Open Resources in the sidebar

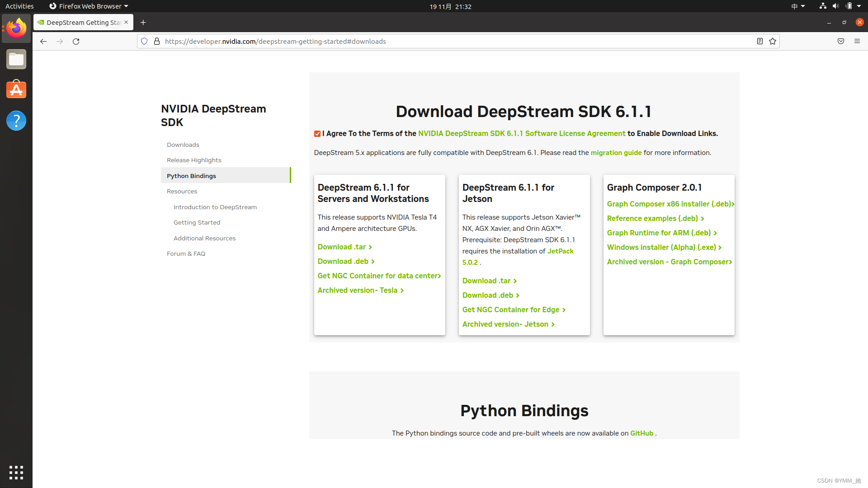(182, 191)
